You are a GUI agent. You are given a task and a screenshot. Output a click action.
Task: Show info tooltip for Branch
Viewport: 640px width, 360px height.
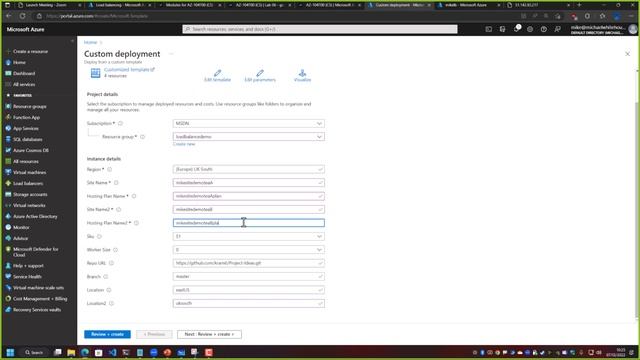click(106, 277)
